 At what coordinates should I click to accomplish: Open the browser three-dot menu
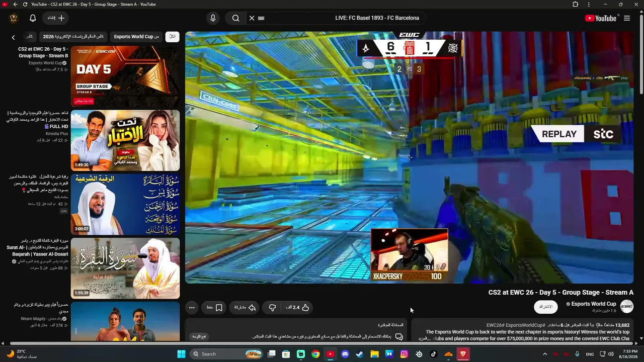point(589,5)
